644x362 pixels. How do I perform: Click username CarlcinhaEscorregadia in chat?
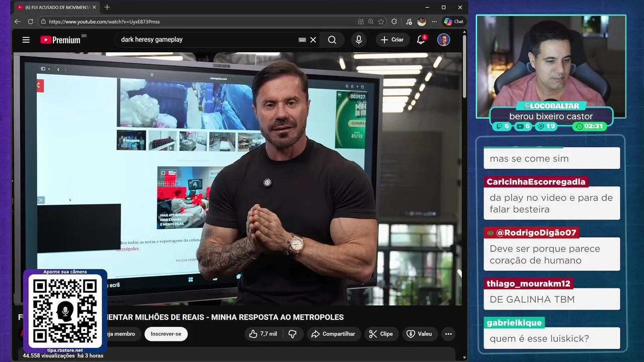point(536,182)
